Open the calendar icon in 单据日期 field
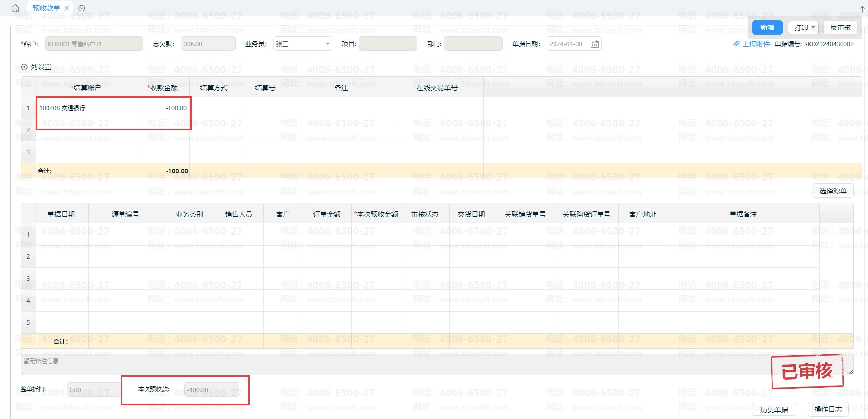This screenshot has width=868, height=419. [x=594, y=44]
